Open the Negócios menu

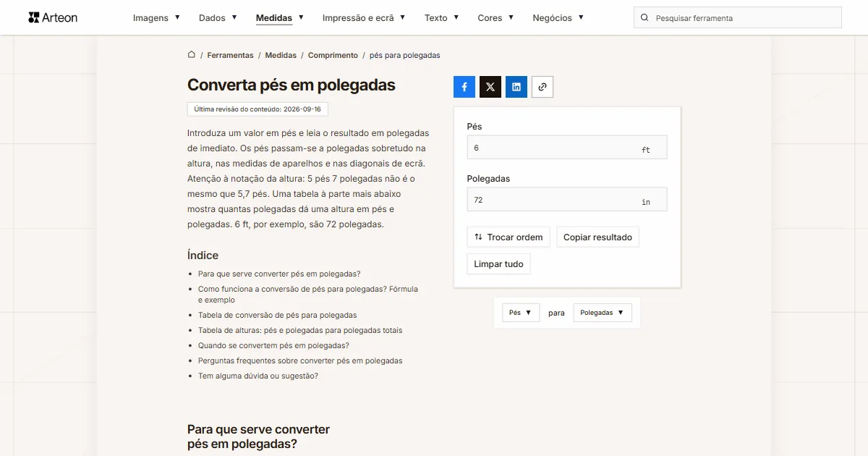point(558,17)
